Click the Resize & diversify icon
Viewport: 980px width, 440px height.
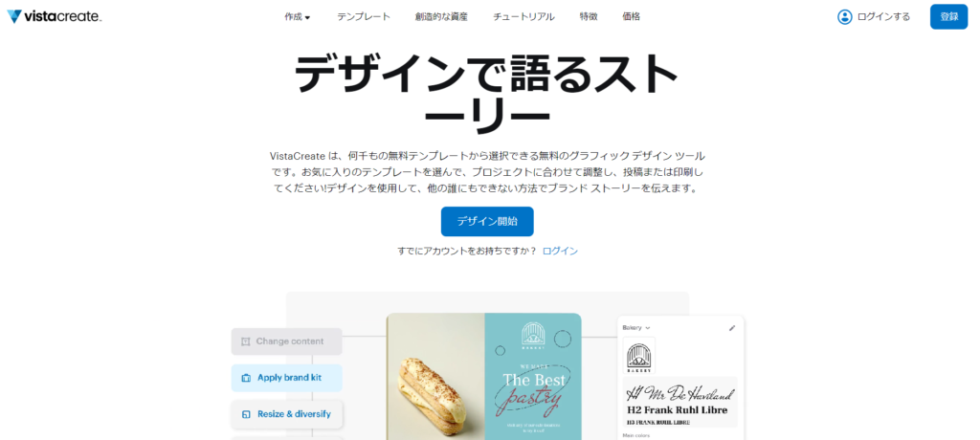point(246,414)
